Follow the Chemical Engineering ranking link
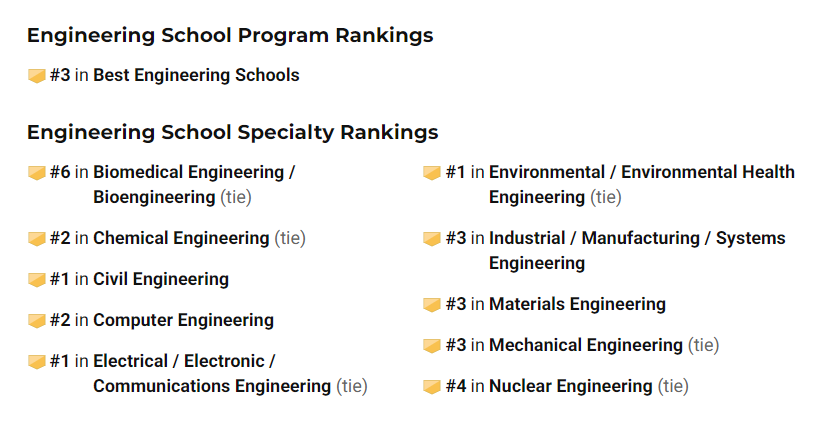The image size is (822, 429). click(181, 238)
